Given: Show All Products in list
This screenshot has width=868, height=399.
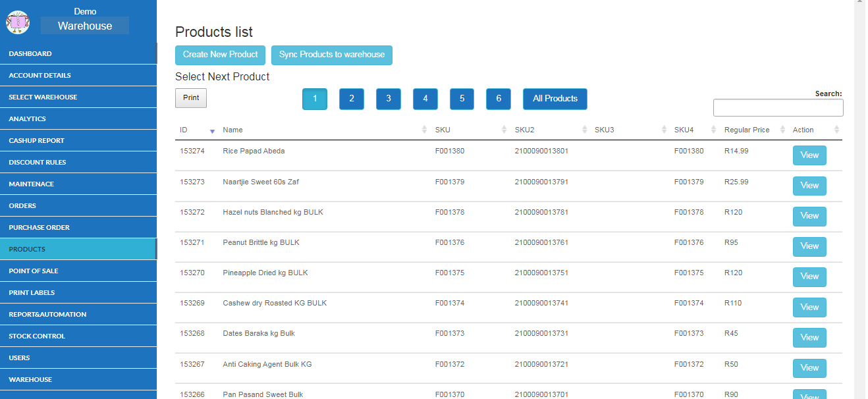Looking at the screenshot, I should [555, 99].
